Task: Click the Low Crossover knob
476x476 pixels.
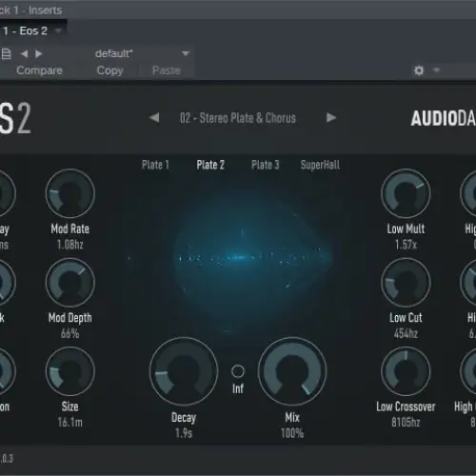Action: 406,371
